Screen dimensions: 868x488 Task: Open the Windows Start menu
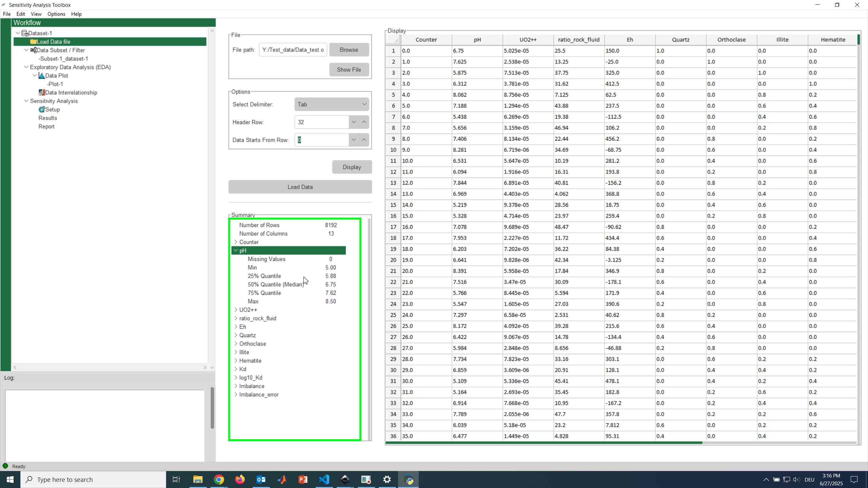(x=10, y=480)
